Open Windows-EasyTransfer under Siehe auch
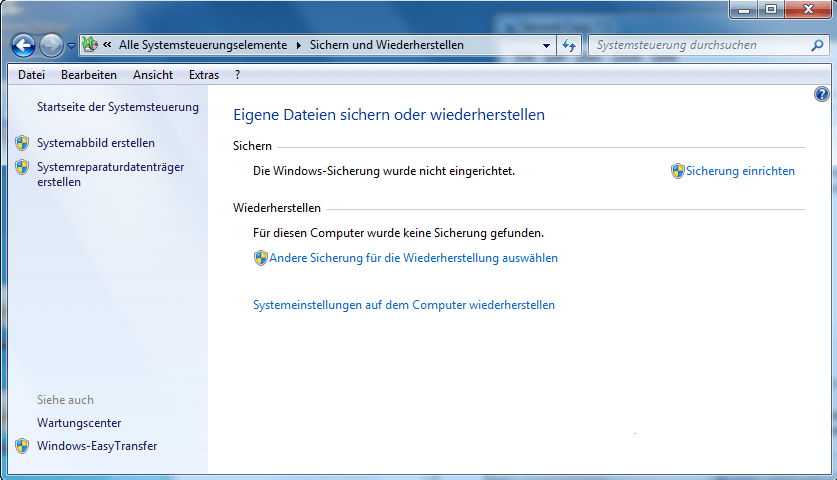 pos(97,446)
